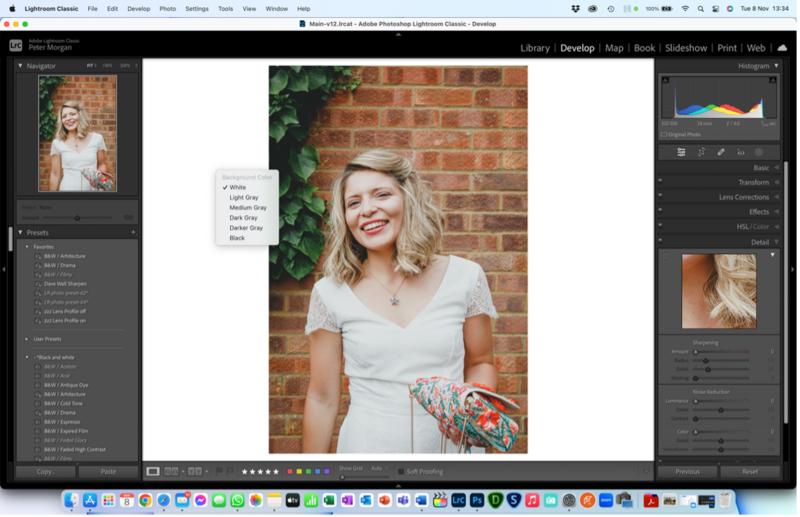Expand the Basic panel
This screenshot has height=517, width=800.
click(x=777, y=167)
